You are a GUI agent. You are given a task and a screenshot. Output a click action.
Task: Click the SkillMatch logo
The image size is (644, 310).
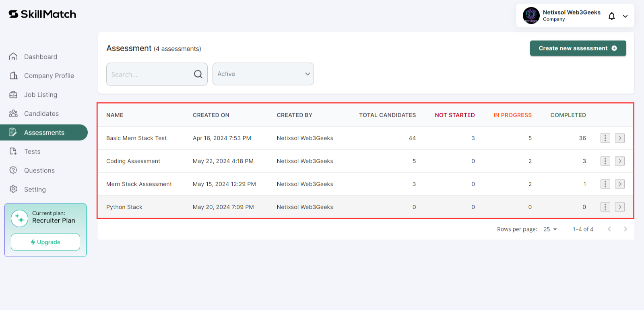42,14
